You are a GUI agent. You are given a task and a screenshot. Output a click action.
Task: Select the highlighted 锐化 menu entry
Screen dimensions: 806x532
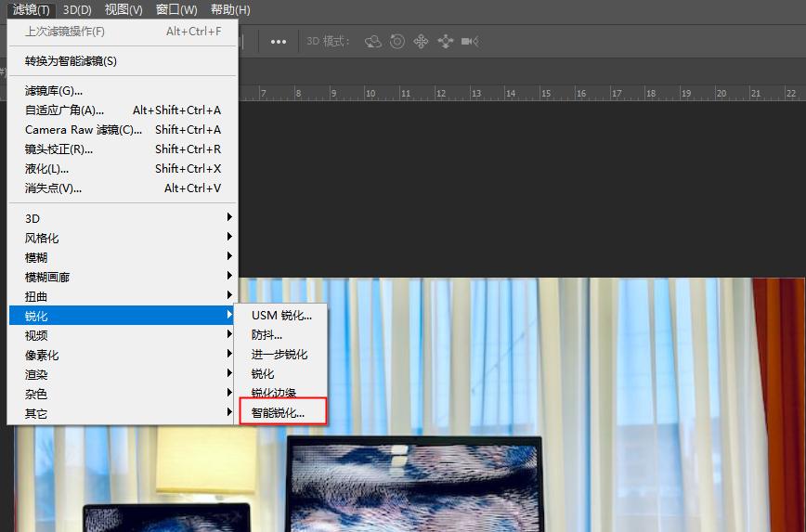(x=123, y=316)
